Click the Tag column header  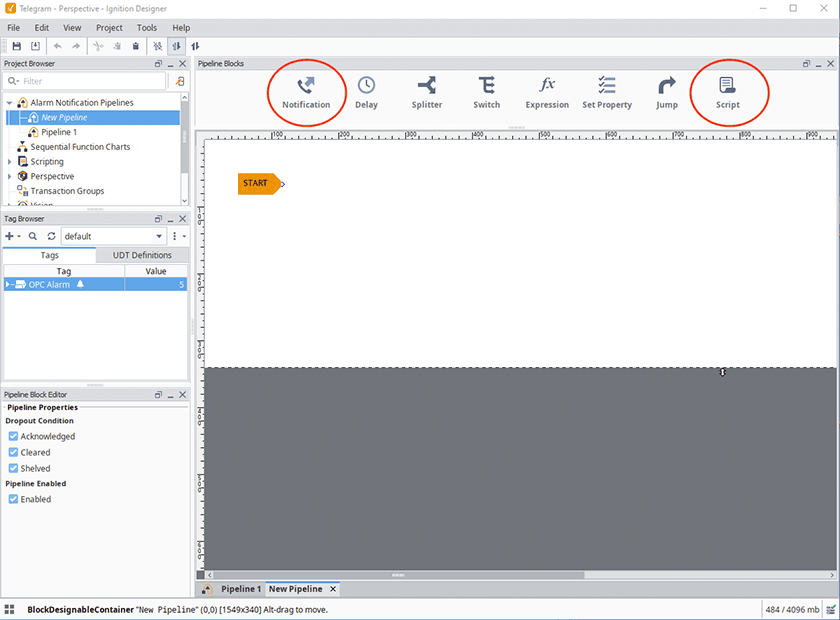pos(64,271)
